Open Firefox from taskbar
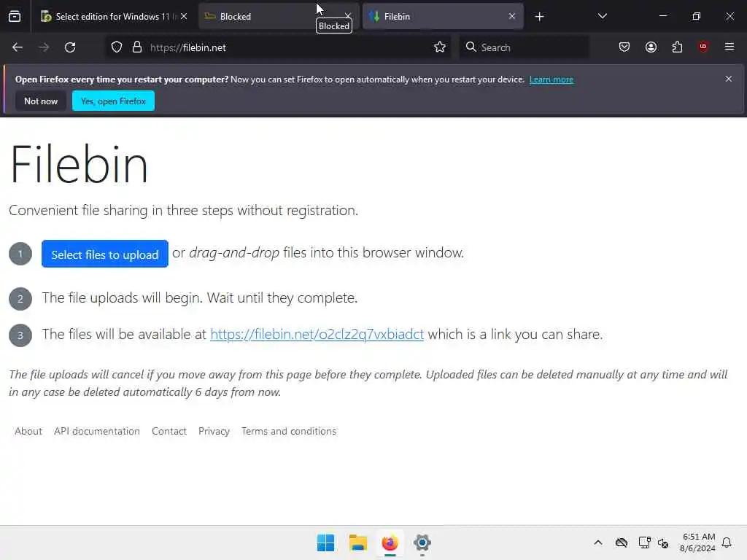747x560 pixels. [390, 542]
